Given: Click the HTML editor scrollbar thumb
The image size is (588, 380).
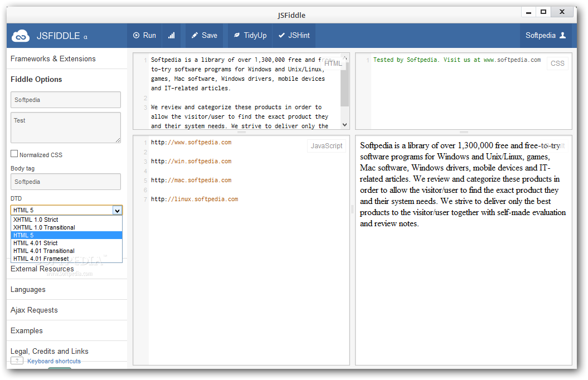Looking at the screenshot, I should [344, 84].
